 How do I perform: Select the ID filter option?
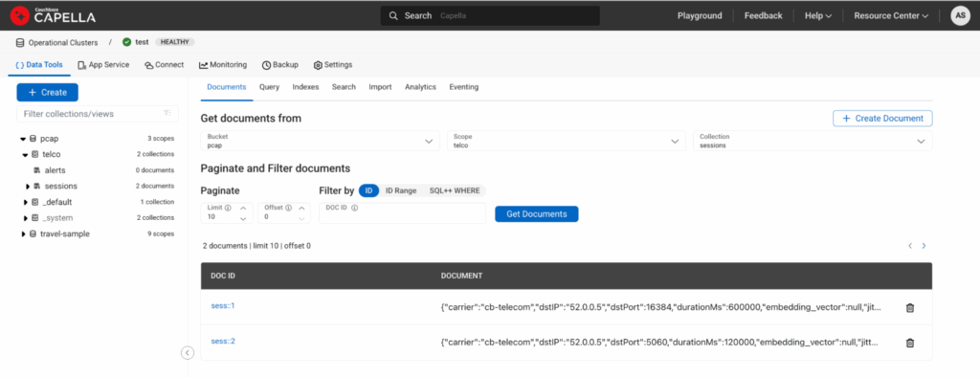[368, 190]
